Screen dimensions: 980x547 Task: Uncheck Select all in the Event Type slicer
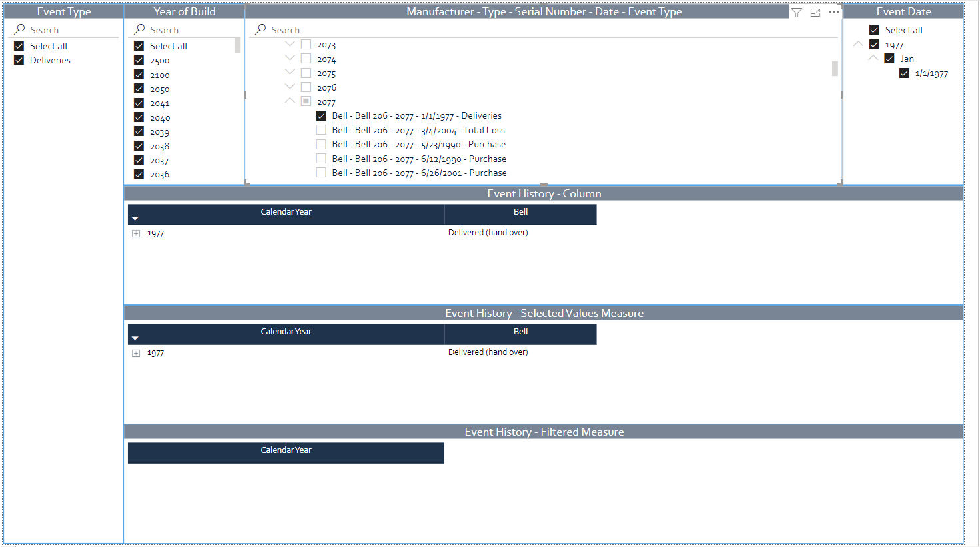[x=19, y=46]
